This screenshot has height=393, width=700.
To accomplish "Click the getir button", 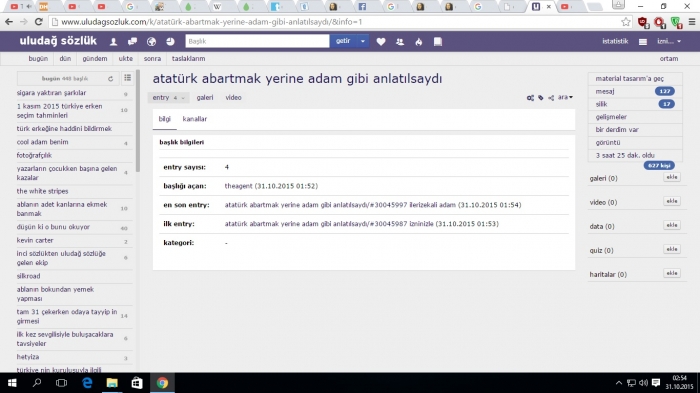I will tap(343, 41).
